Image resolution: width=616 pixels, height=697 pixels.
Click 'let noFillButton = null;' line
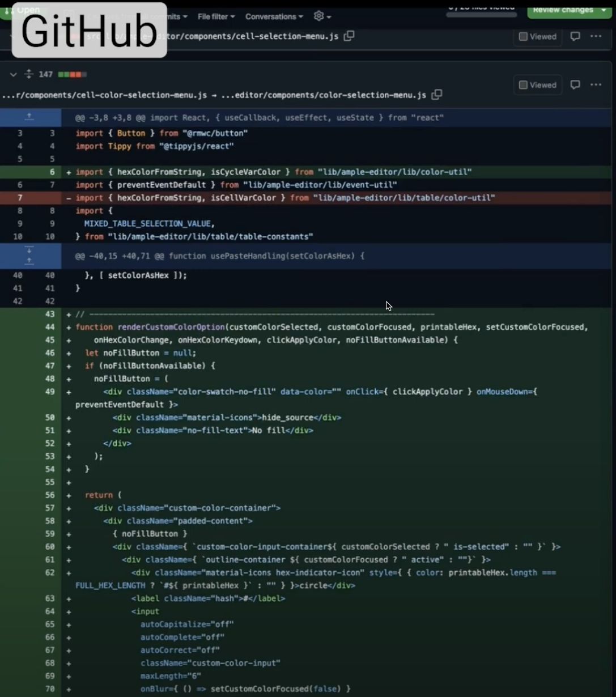pos(141,353)
